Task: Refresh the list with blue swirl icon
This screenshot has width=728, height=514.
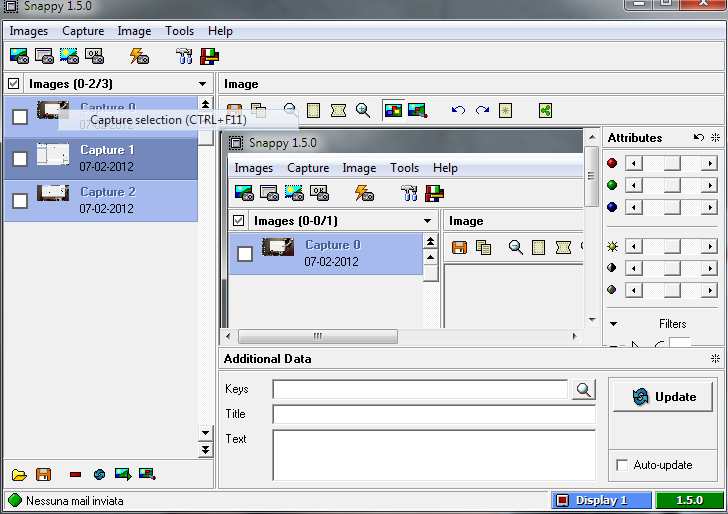Action: [x=99, y=475]
